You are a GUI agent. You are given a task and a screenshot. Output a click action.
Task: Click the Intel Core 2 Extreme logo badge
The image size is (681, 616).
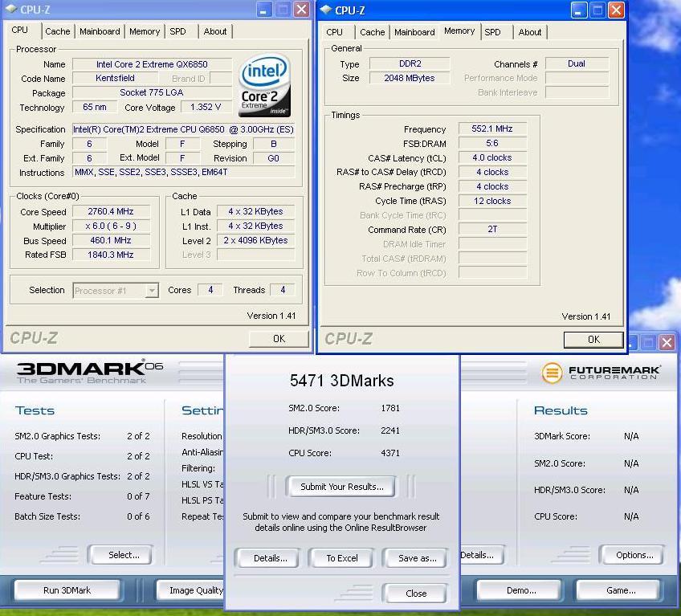[263, 84]
